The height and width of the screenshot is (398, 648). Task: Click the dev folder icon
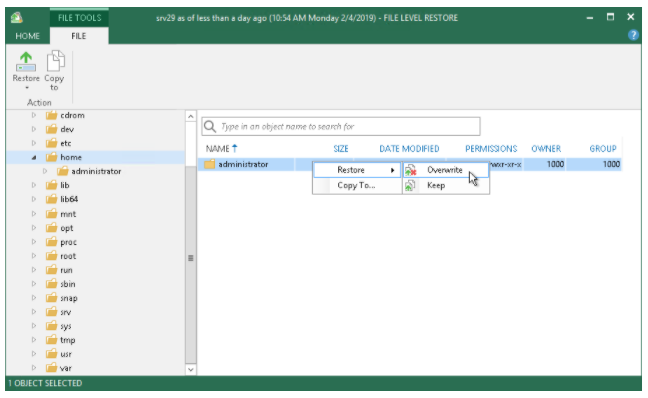pos(51,129)
